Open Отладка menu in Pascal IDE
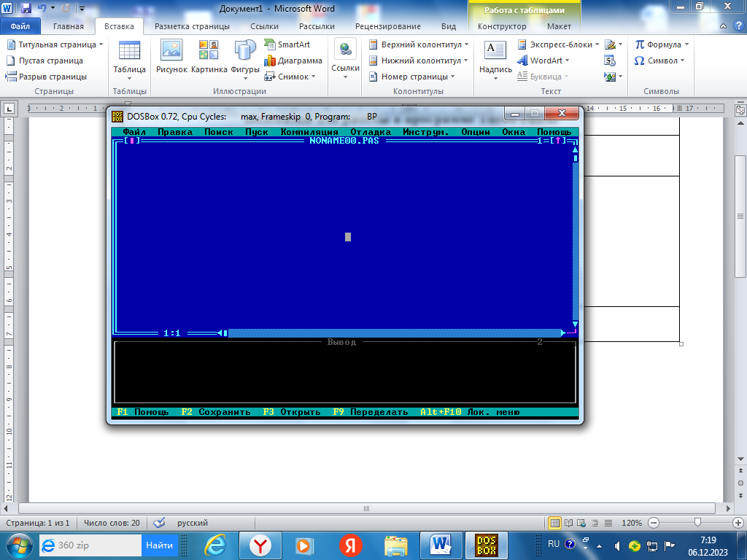The image size is (747, 560). point(371,132)
